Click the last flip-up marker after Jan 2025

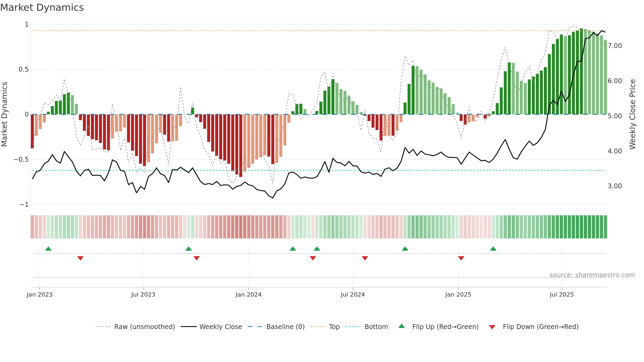[493, 249]
